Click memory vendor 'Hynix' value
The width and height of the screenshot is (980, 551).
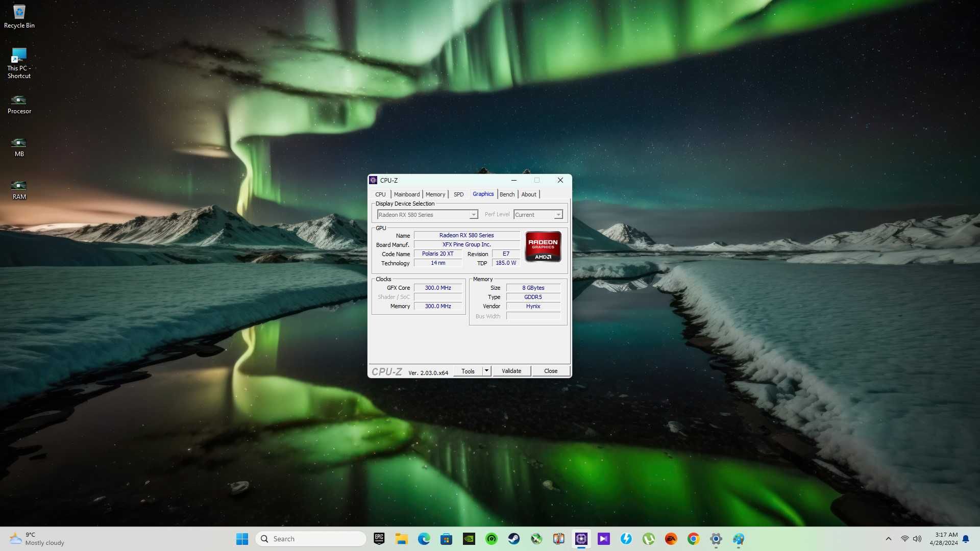tap(533, 306)
